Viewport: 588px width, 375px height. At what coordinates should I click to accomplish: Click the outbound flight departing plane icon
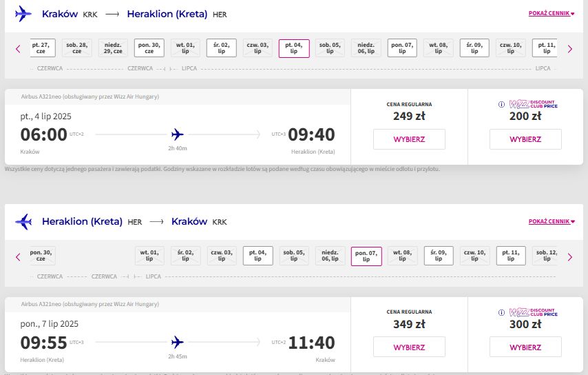pos(23,14)
